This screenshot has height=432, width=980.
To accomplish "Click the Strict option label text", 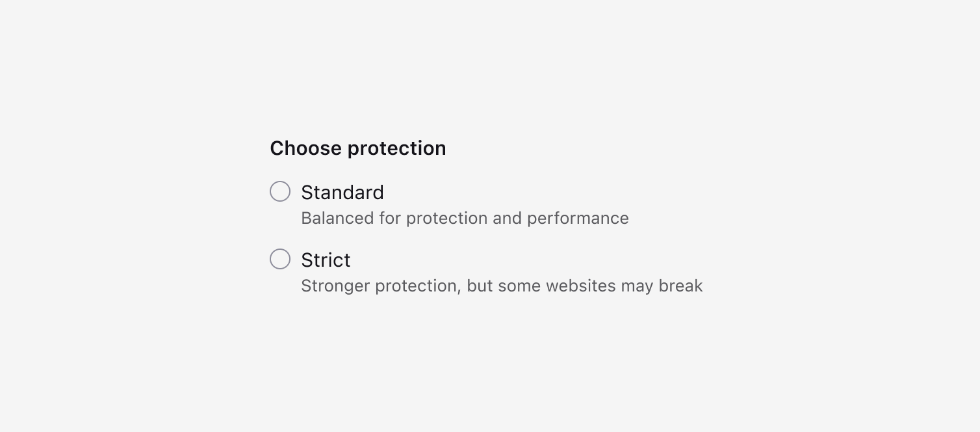I will [326, 260].
